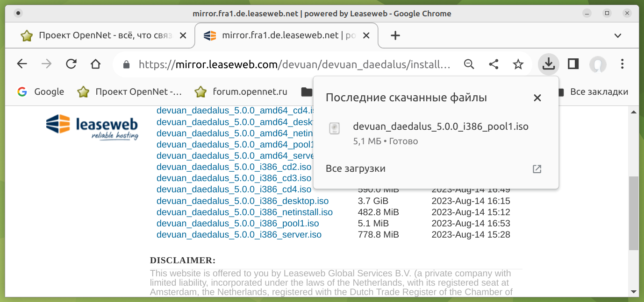Open the zoom magnifier in address bar

click(469, 64)
